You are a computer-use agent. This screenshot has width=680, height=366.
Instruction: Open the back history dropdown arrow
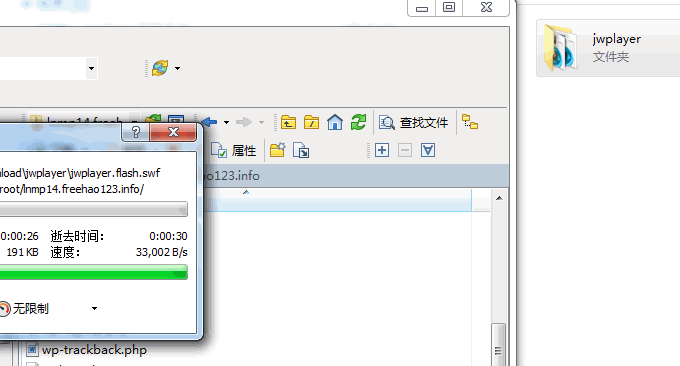tap(226, 123)
